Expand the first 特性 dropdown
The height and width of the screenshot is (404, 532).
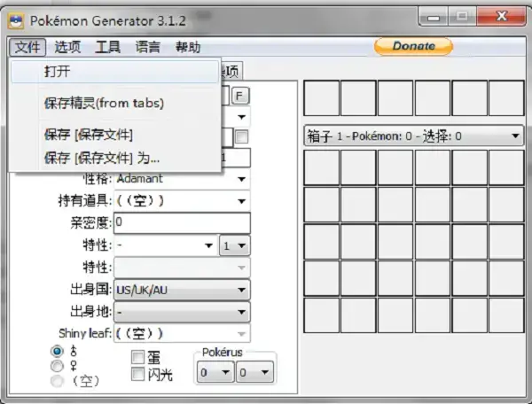(x=166, y=245)
